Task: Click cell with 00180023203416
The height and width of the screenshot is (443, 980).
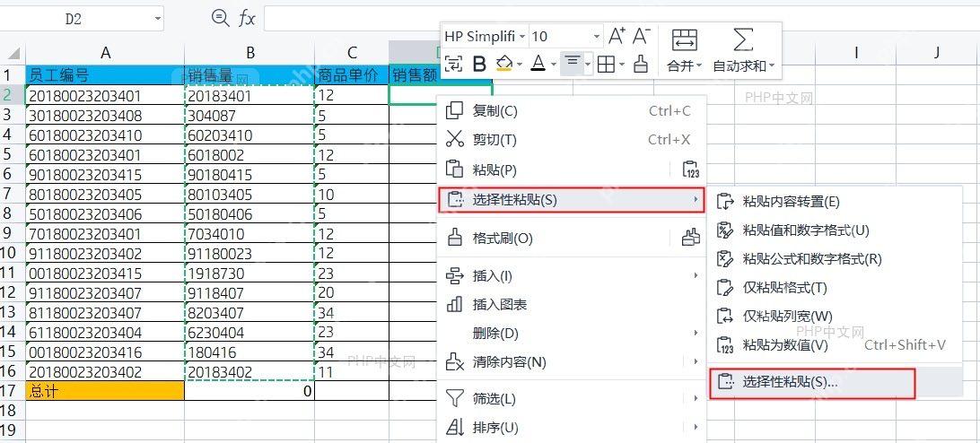Action: coord(105,352)
